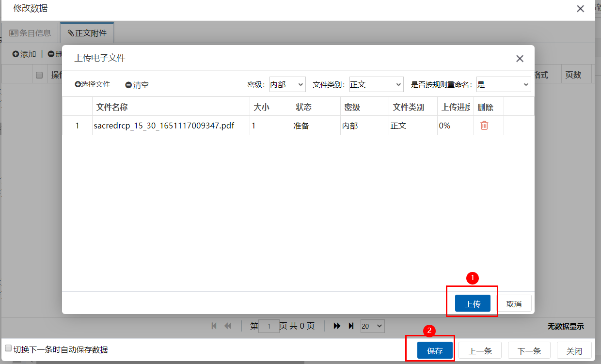Jump to the last page arrow
The height and width of the screenshot is (364, 601).
click(x=351, y=326)
